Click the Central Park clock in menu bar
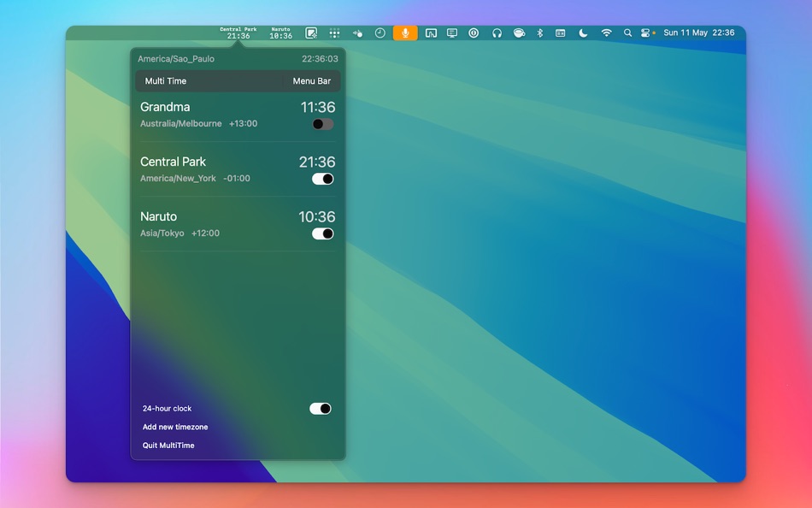812x508 pixels. (238, 32)
